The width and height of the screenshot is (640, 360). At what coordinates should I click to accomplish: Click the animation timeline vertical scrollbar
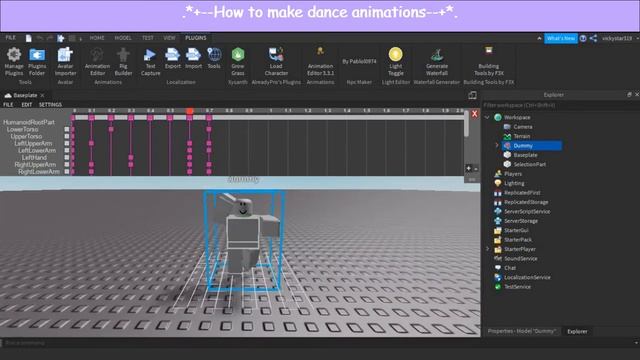point(467,124)
